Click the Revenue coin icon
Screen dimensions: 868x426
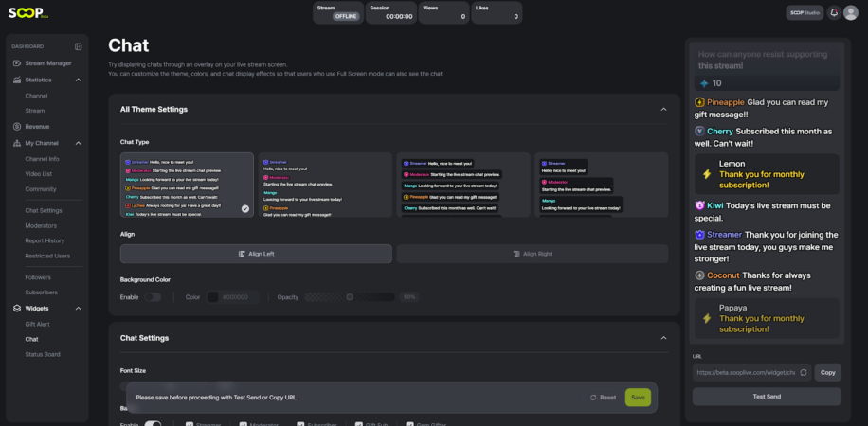(17, 127)
